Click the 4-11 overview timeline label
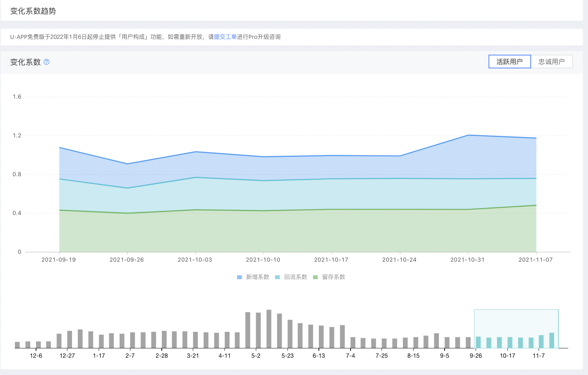 point(224,356)
